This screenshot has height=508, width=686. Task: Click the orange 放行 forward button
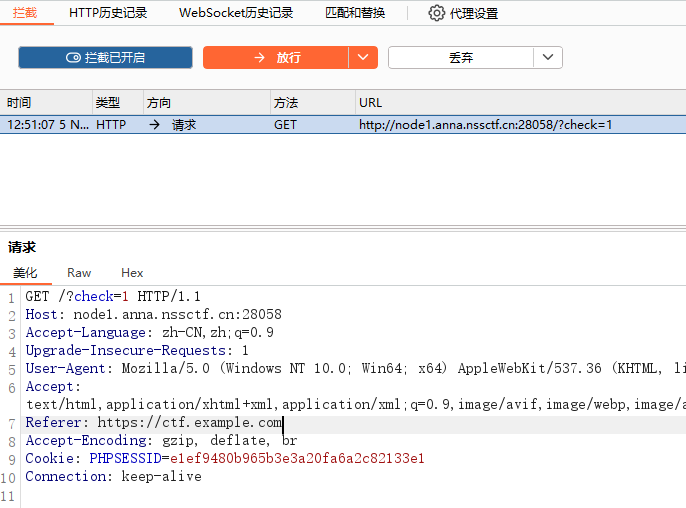tap(276, 57)
